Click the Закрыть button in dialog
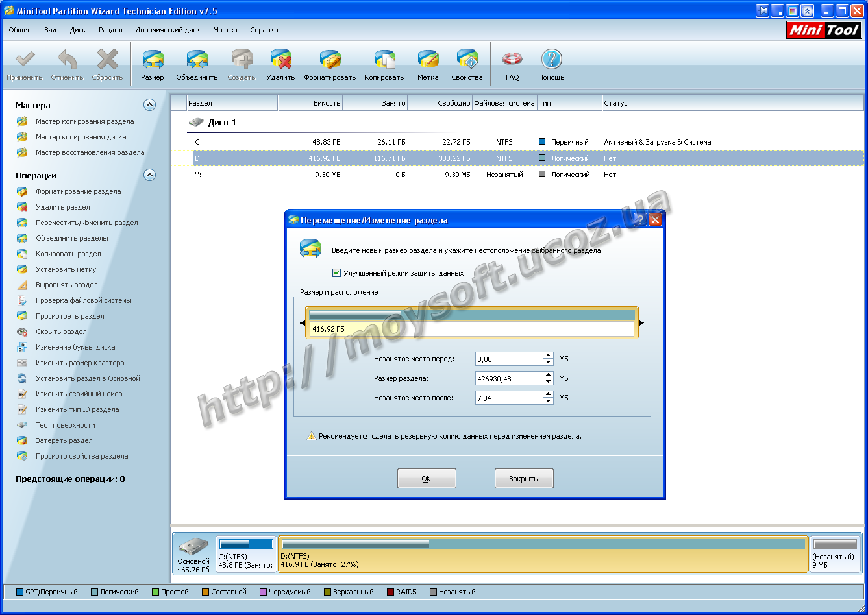 pyautogui.click(x=524, y=479)
